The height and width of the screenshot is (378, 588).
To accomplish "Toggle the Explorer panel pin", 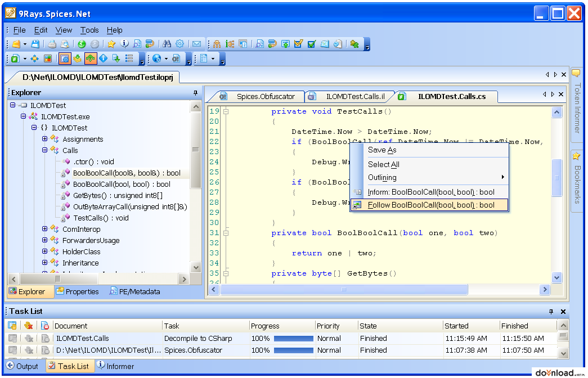I will tap(195, 93).
